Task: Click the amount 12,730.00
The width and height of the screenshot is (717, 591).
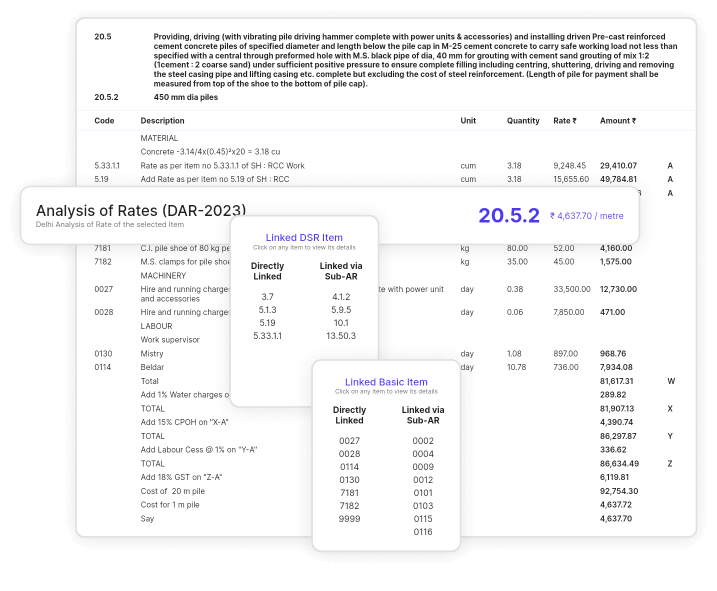Action: click(x=618, y=290)
